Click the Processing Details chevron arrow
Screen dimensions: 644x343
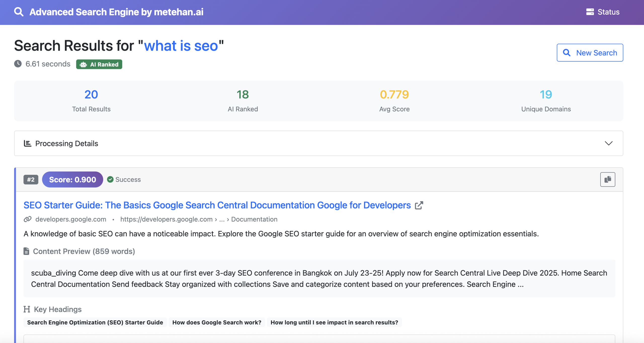click(609, 143)
